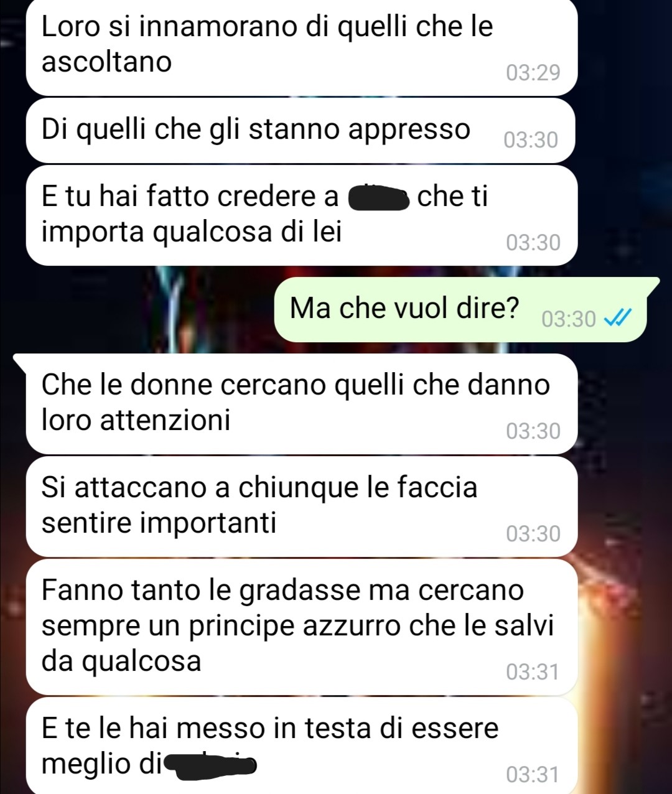Viewport: 672px width, 794px height.
Task: Select message 'E tu hai fatto credere'
Action: [x=302, y=215]
